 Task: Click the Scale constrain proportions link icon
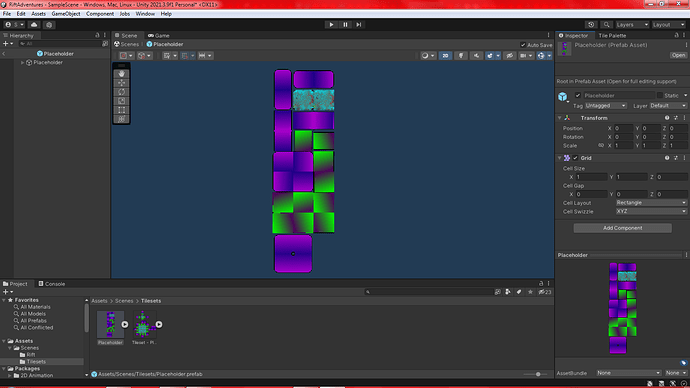click(x=601, y=145)
